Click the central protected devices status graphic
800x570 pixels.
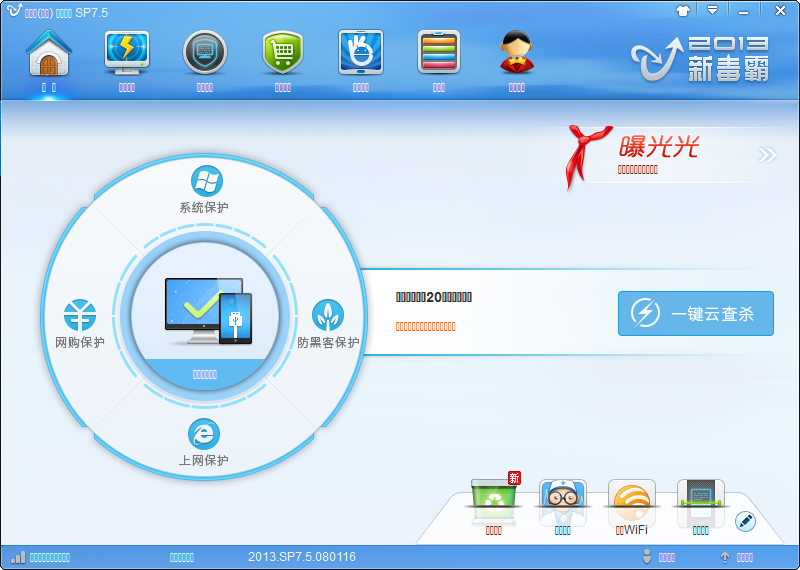(x=206, y=312)
